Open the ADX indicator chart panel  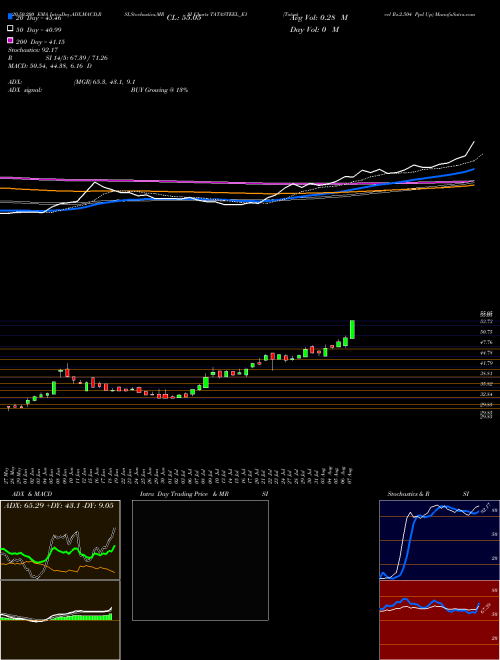tap(60, 540)
